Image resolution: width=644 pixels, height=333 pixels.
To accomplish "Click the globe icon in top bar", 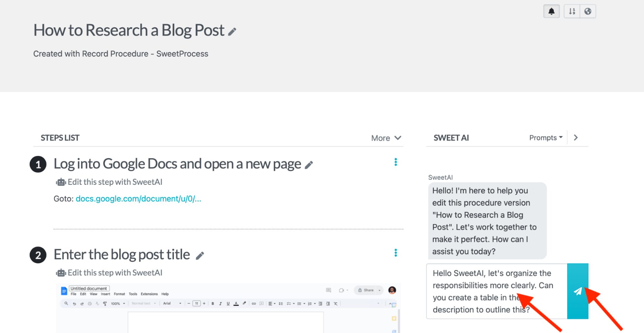I will [x=588, y=11].
